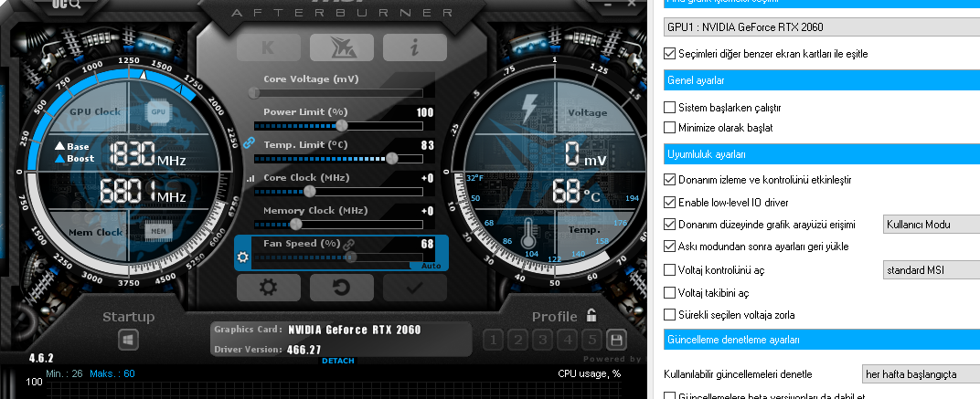
Task: Apply settings with the checkmark button
Action: coord(414,288)
